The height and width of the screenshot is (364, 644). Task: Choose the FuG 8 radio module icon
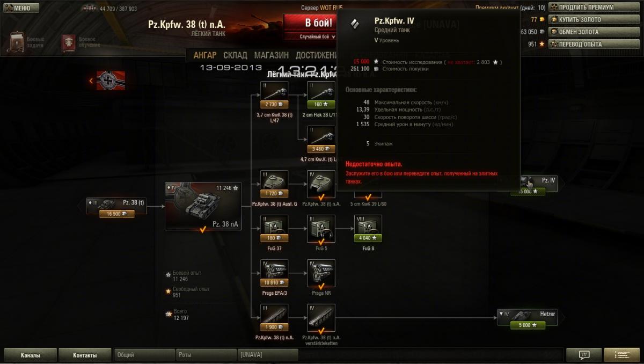click(x=368, y=225)
